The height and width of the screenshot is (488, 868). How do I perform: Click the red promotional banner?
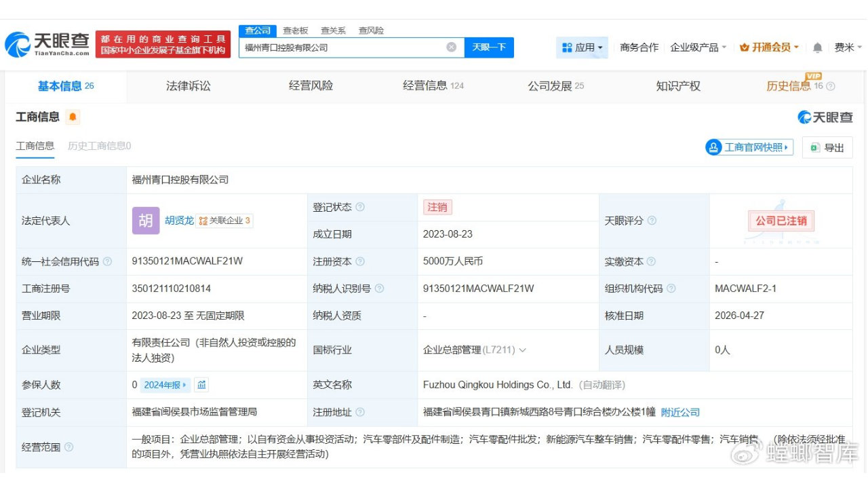163,45
